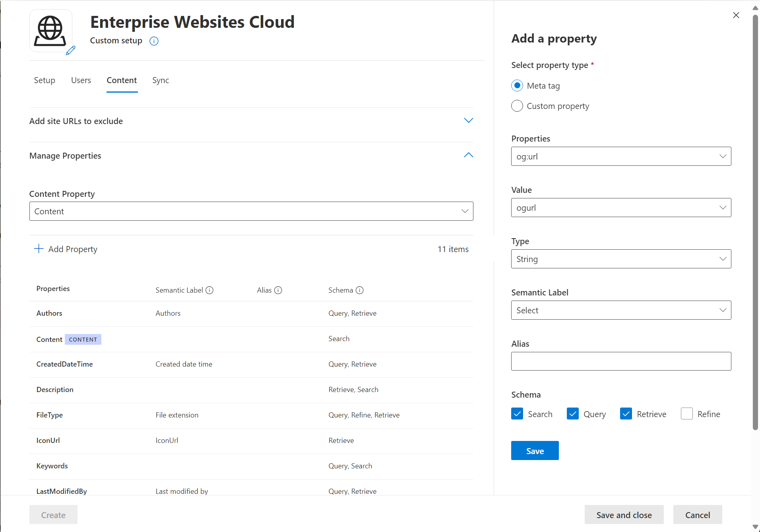Collapse the Manage Properties section
Viewport: 760px width, 532px height.
pyautogui.click(x=468, y=155)
